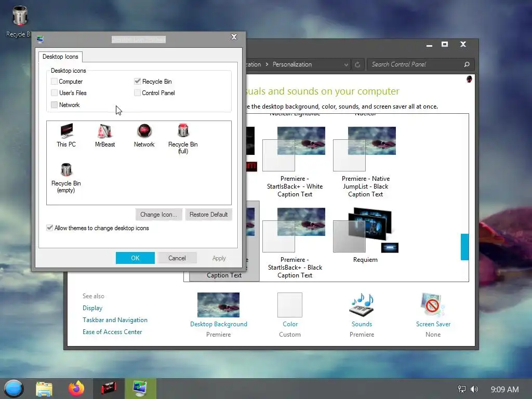The width and height of the screenshot is (532, 399).
Task: Open Ease of Access Center link
Action: point(112,332)
